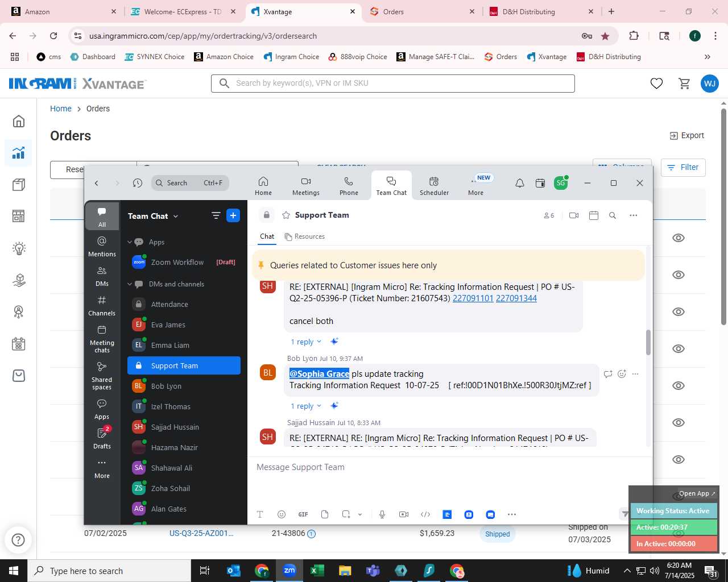Collapse the DMs and channels section

click(x=130, y=284)
